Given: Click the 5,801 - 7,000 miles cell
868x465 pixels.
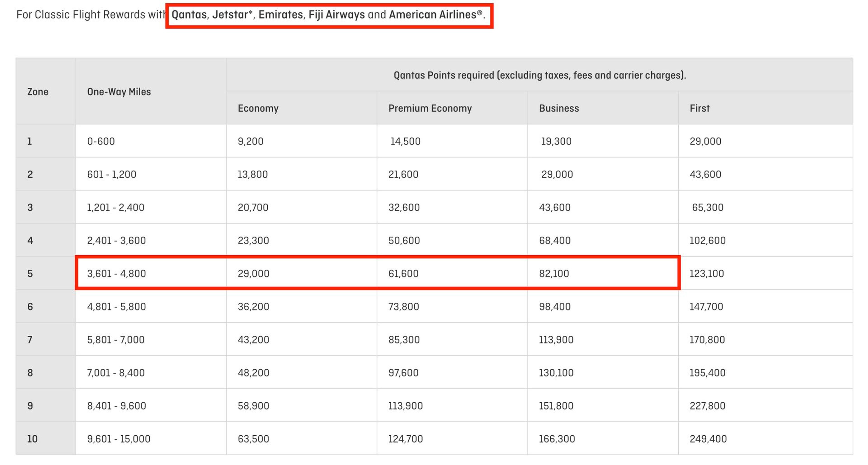Looking at the screenshot, I should (x=151, y=339).
